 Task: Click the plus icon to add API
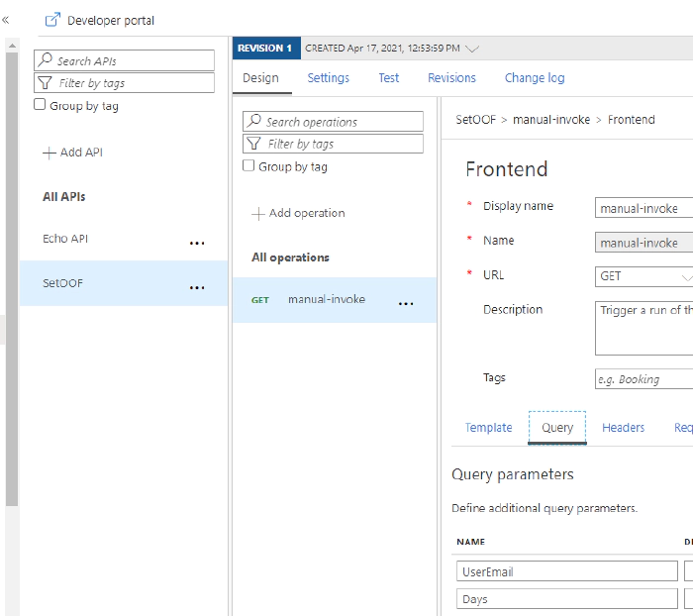tap(49, 153)
